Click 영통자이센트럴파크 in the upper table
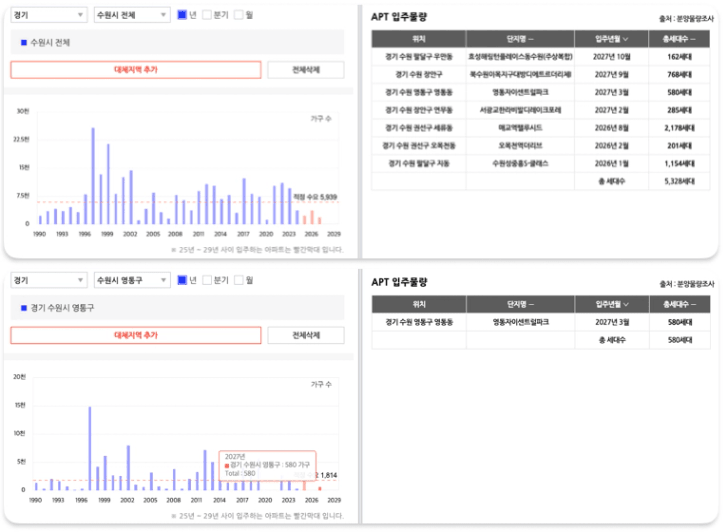The width and height of the screenshot is (728, 532). point(520,92)
